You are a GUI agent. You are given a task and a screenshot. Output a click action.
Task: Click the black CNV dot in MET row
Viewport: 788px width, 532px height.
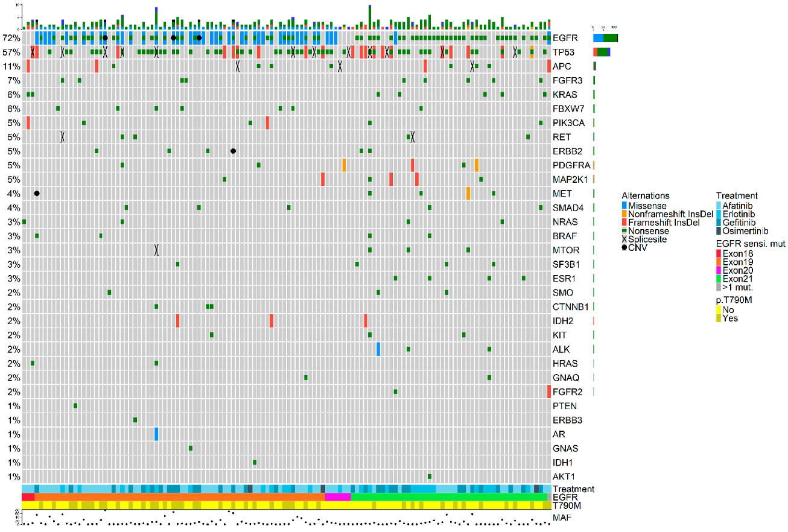pos(37,194)
